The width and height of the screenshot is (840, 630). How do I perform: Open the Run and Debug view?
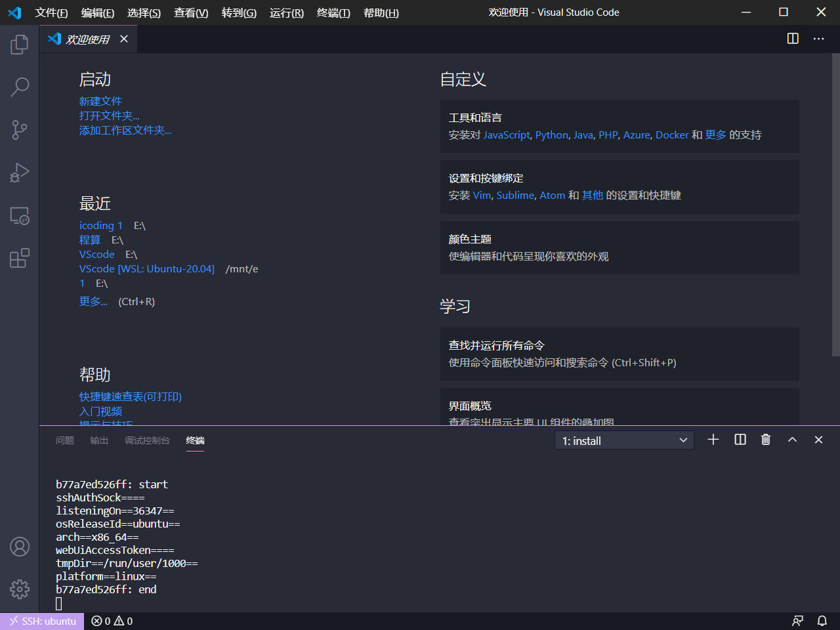(20, 173)
